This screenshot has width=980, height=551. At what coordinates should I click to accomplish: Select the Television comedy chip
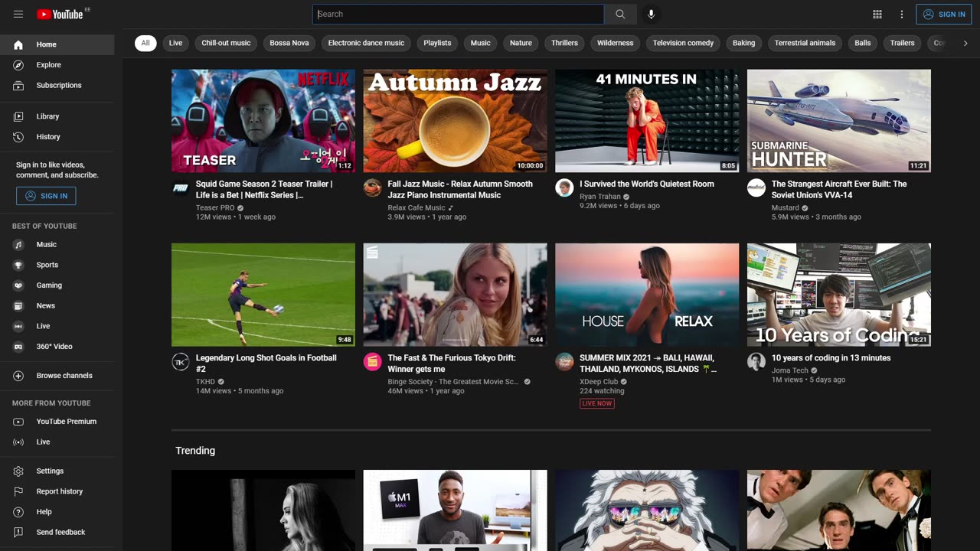tap(683, 43)
